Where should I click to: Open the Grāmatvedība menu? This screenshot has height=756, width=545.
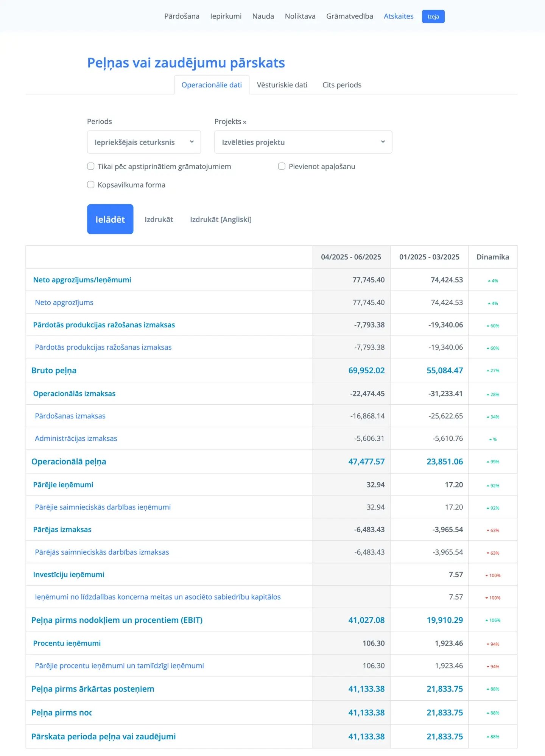349,16
